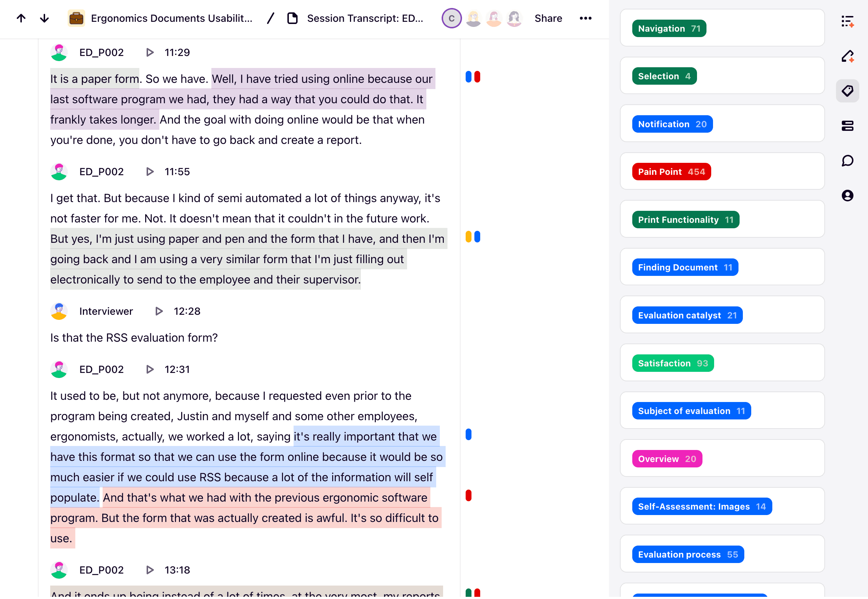Click the yellow tag marker beside the 11:55 passage
Screen dimensions: 868x599
pyautogui.click(x=468, y=237)
